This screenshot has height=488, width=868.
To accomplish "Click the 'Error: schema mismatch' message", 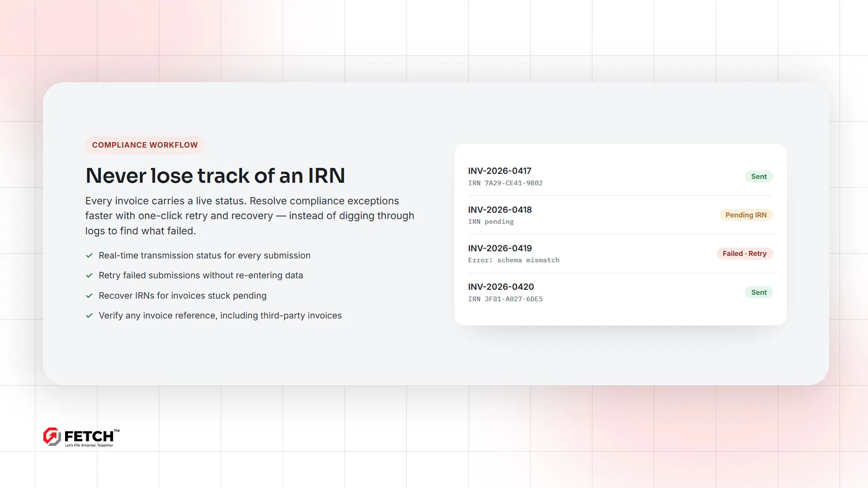I will [x=514, y=260].
